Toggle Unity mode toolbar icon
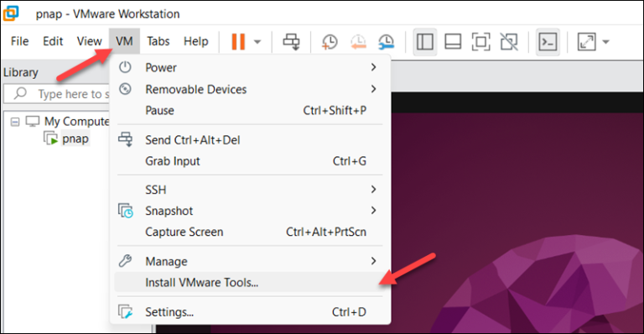 (509, 41)
